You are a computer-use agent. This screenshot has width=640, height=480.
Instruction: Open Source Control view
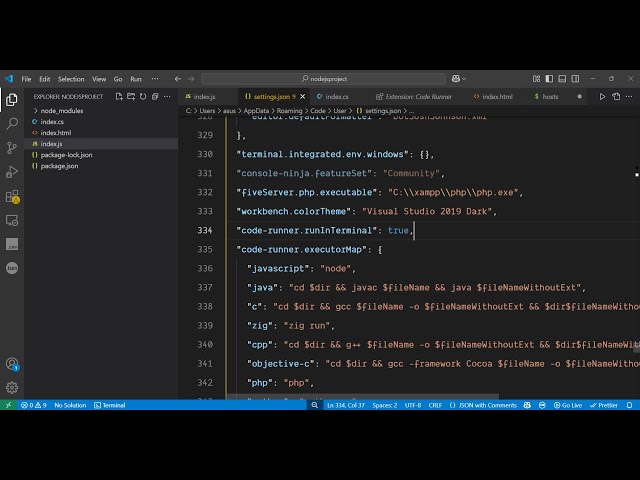pos(12,147)
